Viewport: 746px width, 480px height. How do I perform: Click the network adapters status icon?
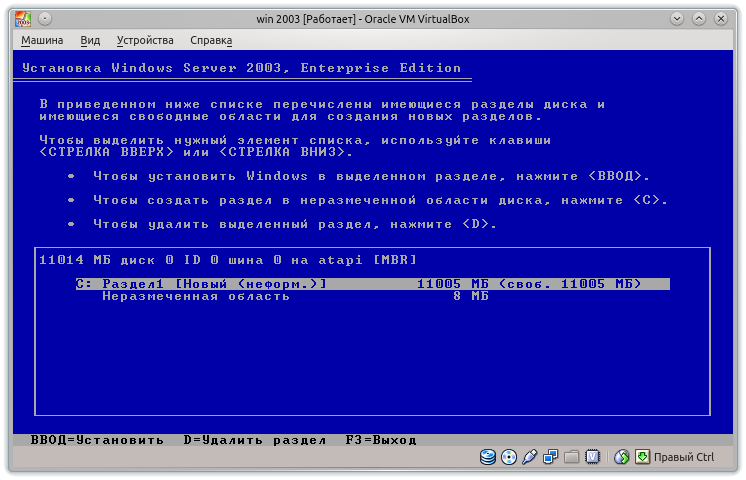(x=551, y=458)
